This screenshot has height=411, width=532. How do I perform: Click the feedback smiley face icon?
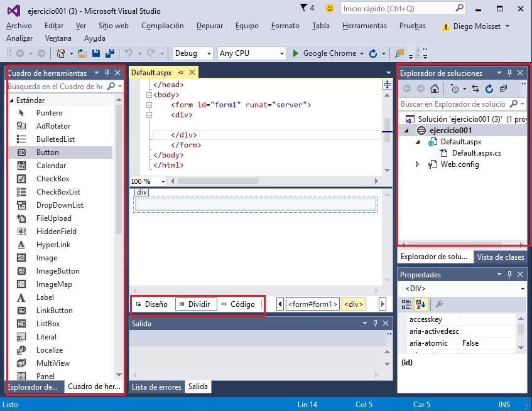[330, 8]
